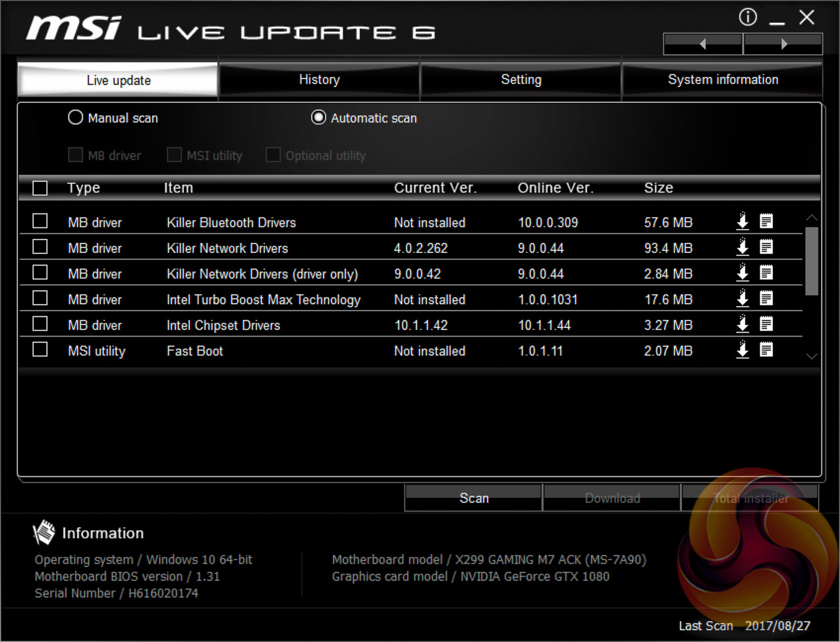This screenshot has height=642, width=840.
Task: Open notes icon for Killer Network Drivers (driver only)
Action: coord(766,273)
